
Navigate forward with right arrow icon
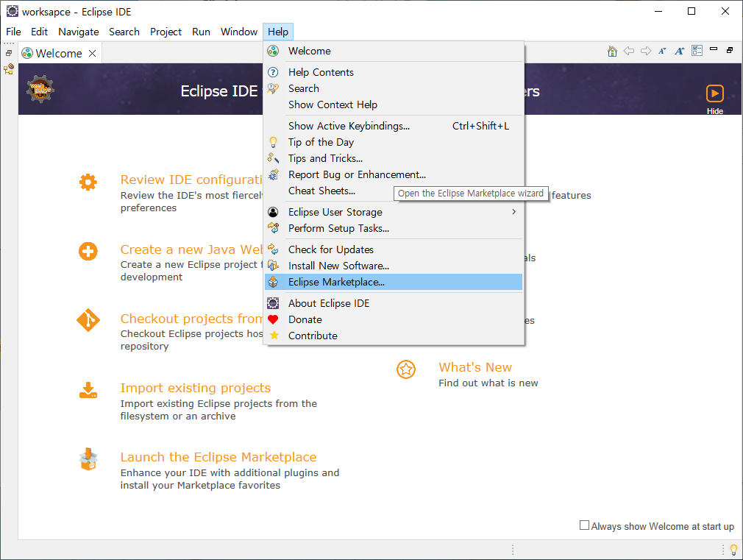[646, 51]
